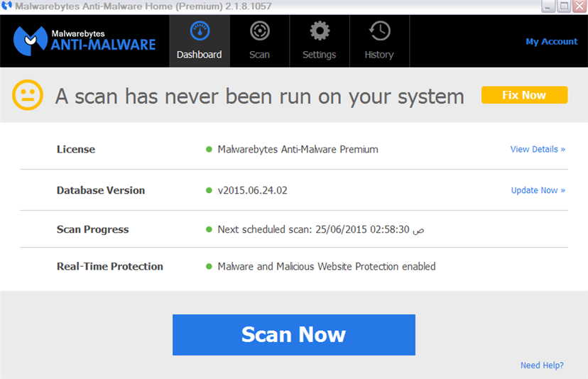Click Update Now to update the database
Viewport: 588px width, 379px height.
click(538, 190)
